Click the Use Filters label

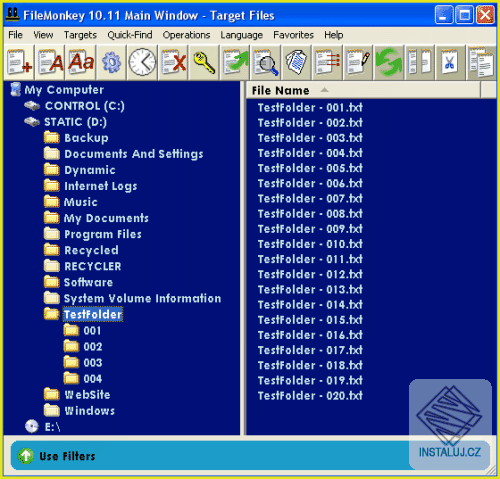coord(67,456)
